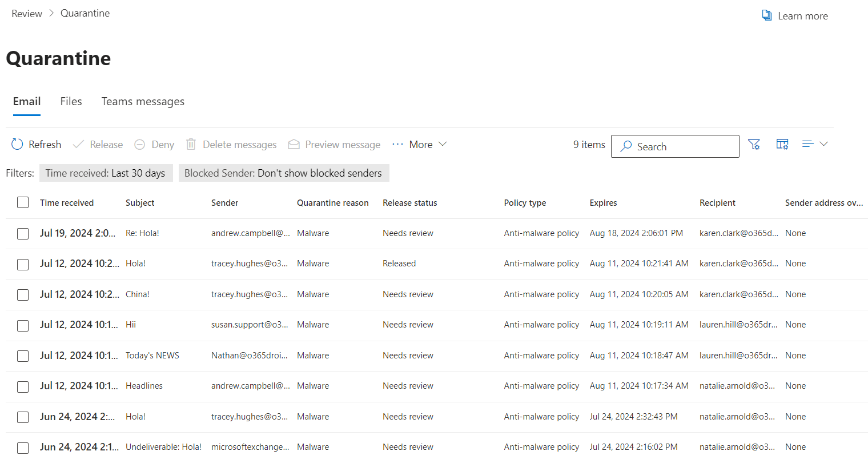Open the filter settings icon
Viewport: 868px width, 463px height.
coord(754,144)
